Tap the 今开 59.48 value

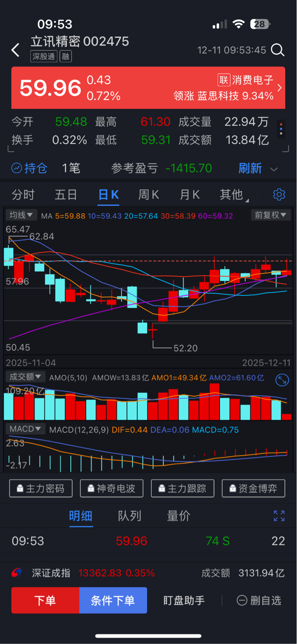tap(71, 122)
